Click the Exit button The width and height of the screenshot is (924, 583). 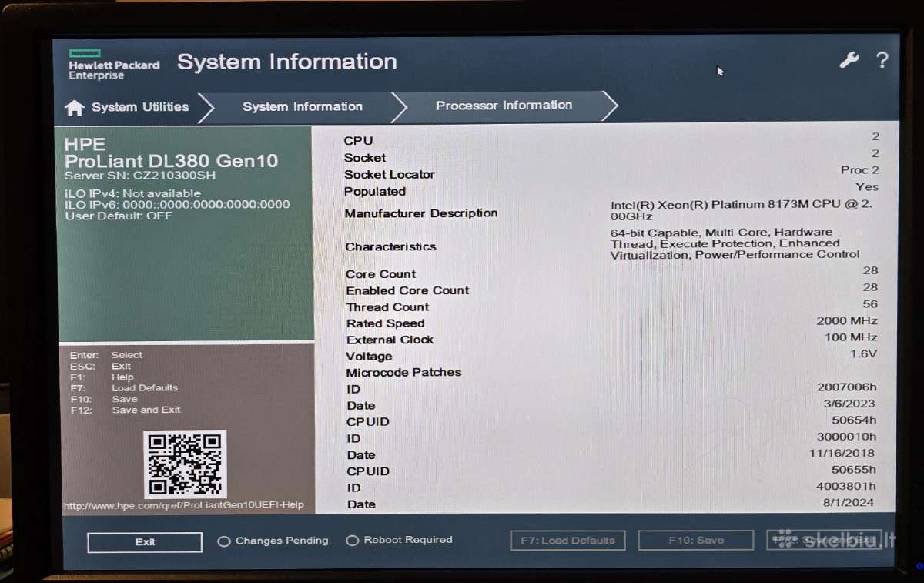pos(145,542)
